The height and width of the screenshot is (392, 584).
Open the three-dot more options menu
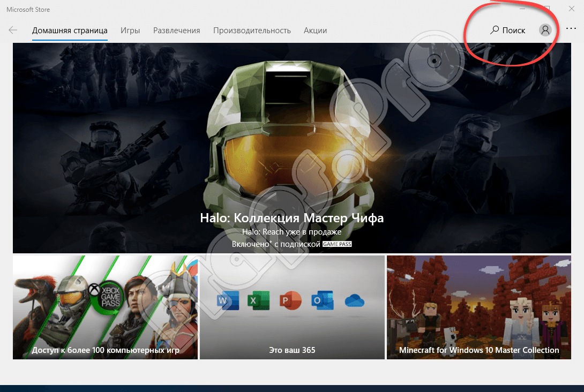coord(571,29)
